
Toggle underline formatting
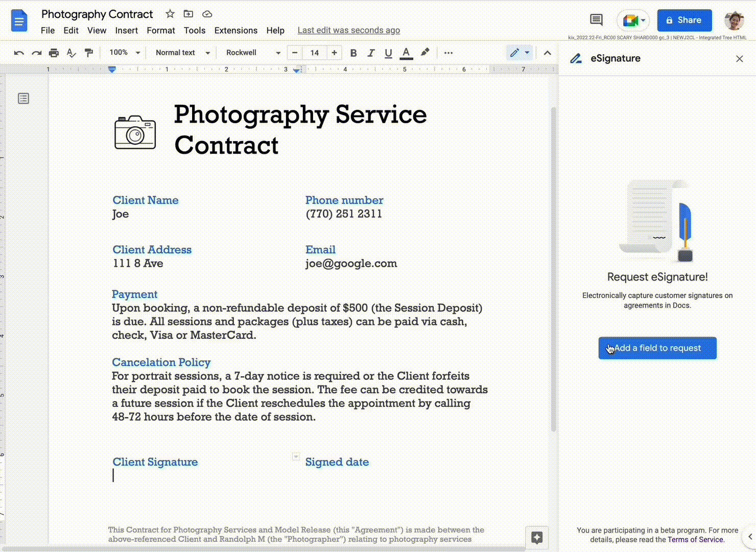click(x=388, y=53)
